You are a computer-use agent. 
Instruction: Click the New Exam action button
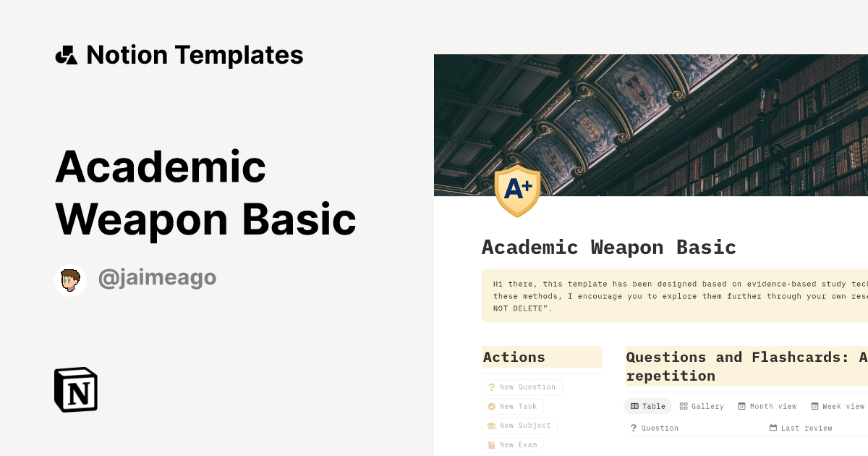point(512,444)
